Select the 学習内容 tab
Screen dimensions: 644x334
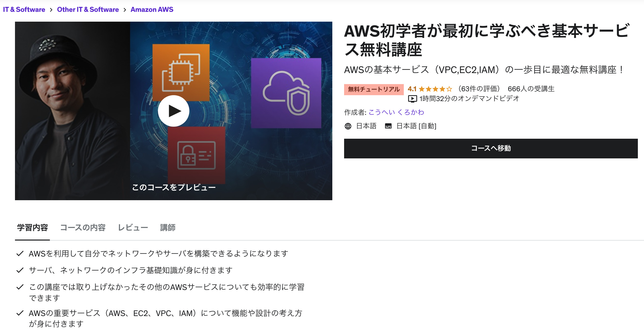point(32,227)
